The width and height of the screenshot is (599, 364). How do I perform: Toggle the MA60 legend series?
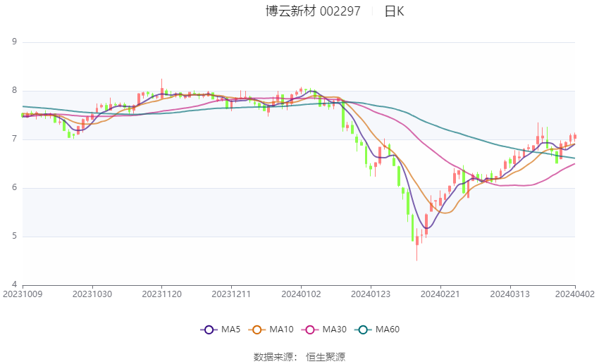click(377, 330)
